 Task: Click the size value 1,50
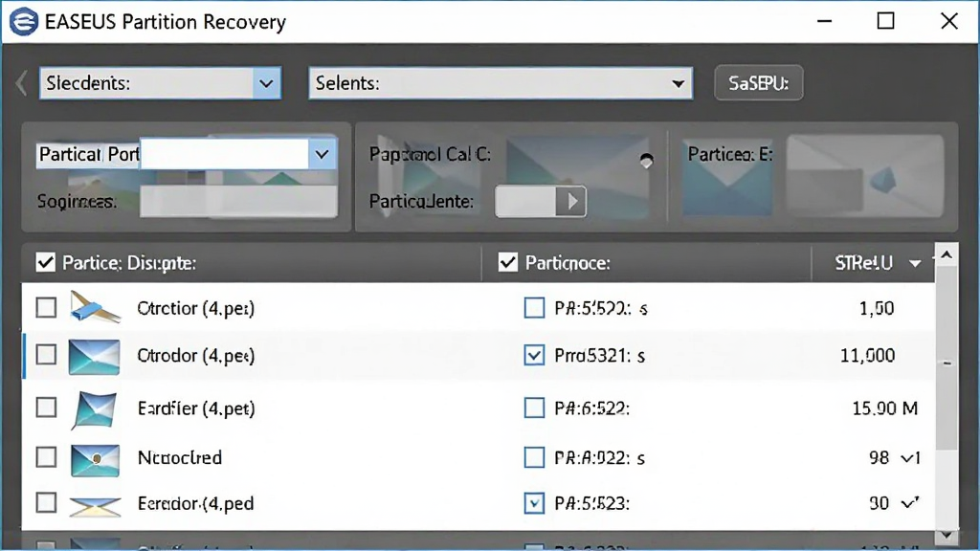point(877,308)
